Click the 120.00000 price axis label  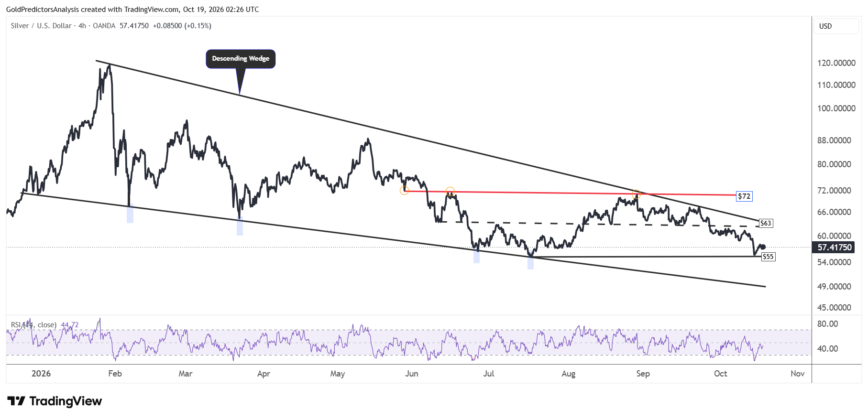pyautogui.click(x=836, y=63)
